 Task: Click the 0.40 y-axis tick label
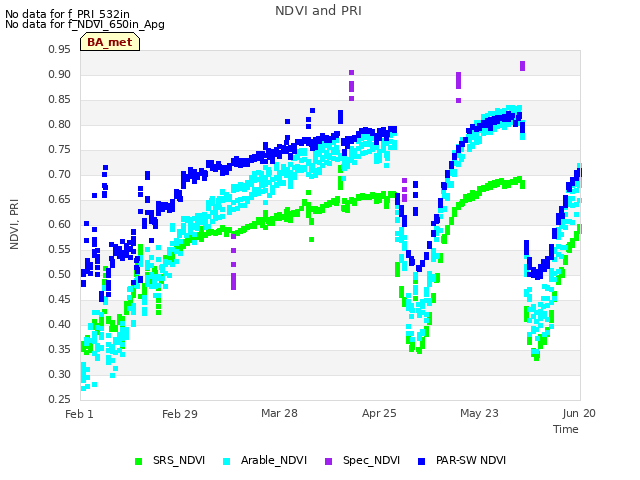point(60,324)
